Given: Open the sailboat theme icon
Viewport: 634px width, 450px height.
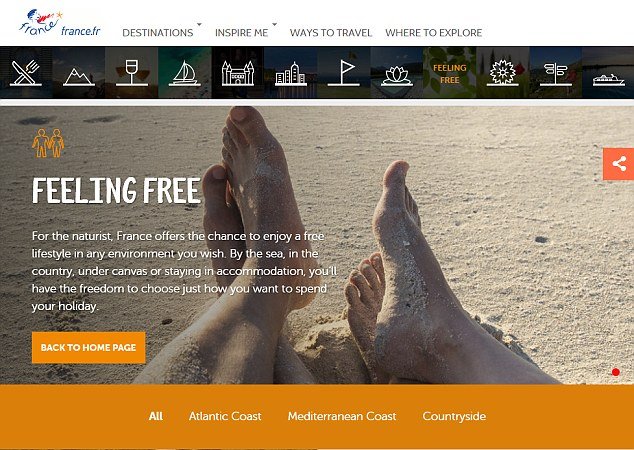Looking at the screenshot, I should 185,73.
